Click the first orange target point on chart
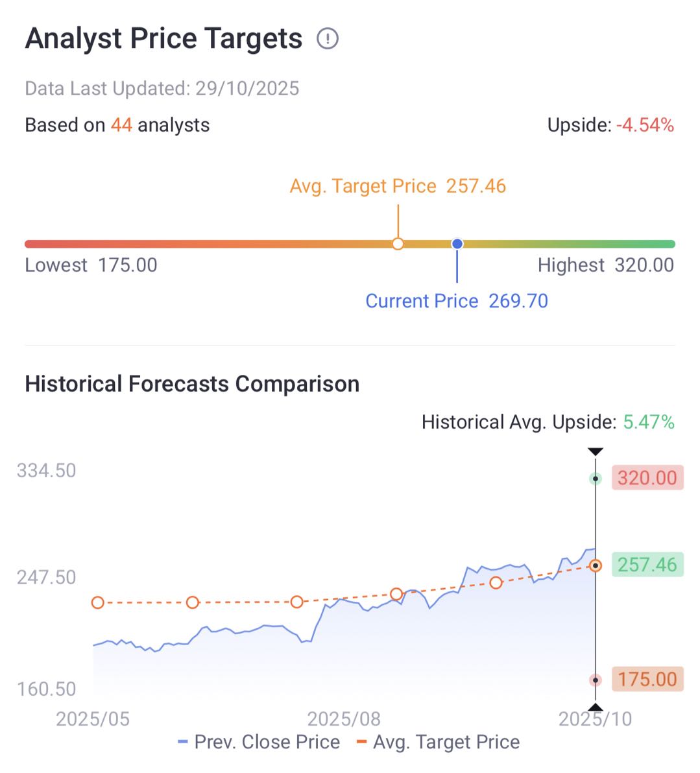Viewport: 700px width, 773px height. click(98, 602)
